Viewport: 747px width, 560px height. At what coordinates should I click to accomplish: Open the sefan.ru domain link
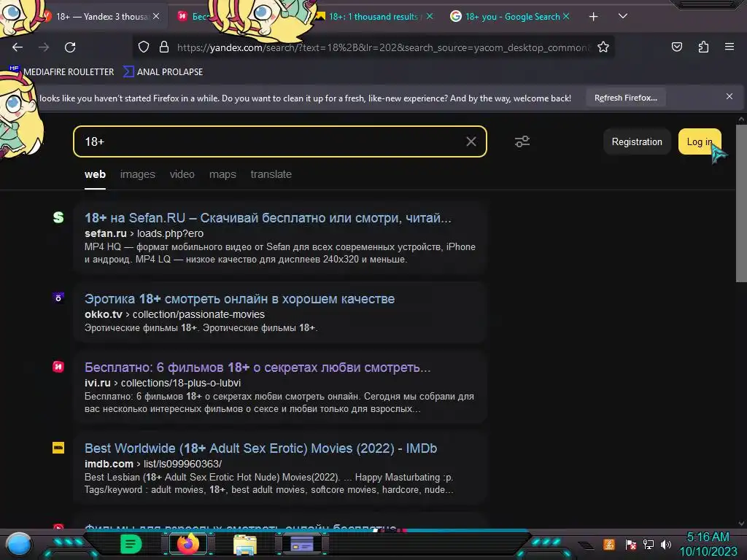tap(105, 233)
